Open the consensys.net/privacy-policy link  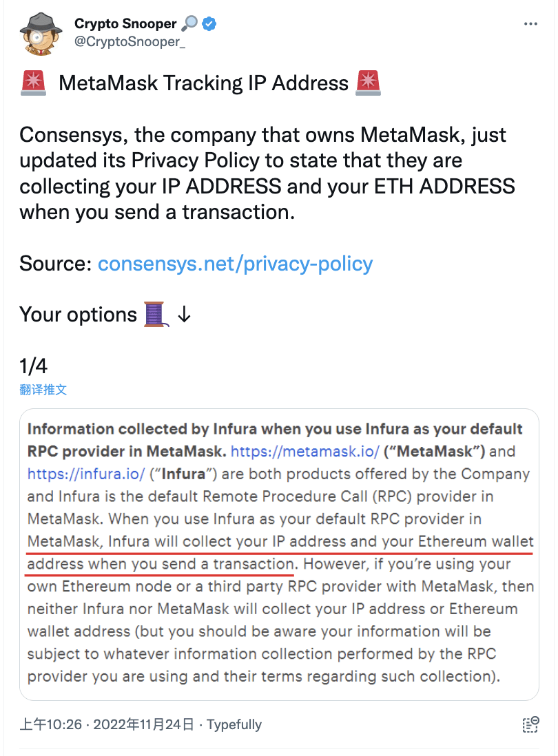(235, 264)
